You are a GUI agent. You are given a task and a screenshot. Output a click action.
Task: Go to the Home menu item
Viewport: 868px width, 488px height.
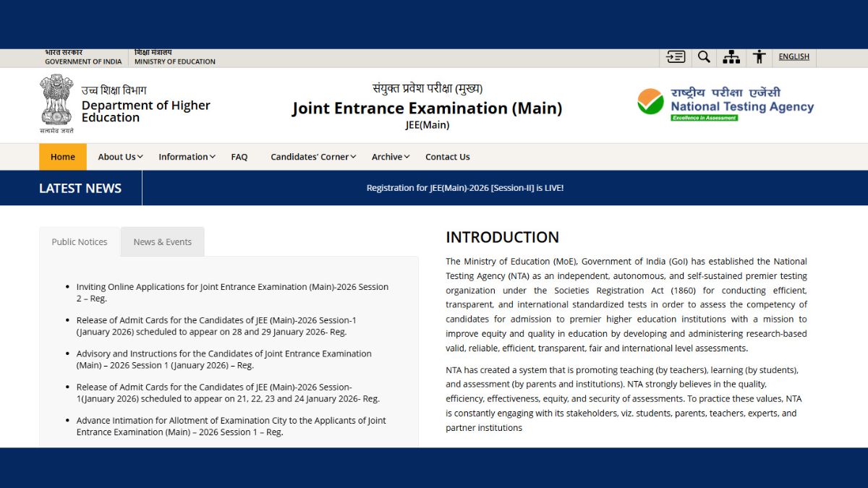tap(63, 157)
